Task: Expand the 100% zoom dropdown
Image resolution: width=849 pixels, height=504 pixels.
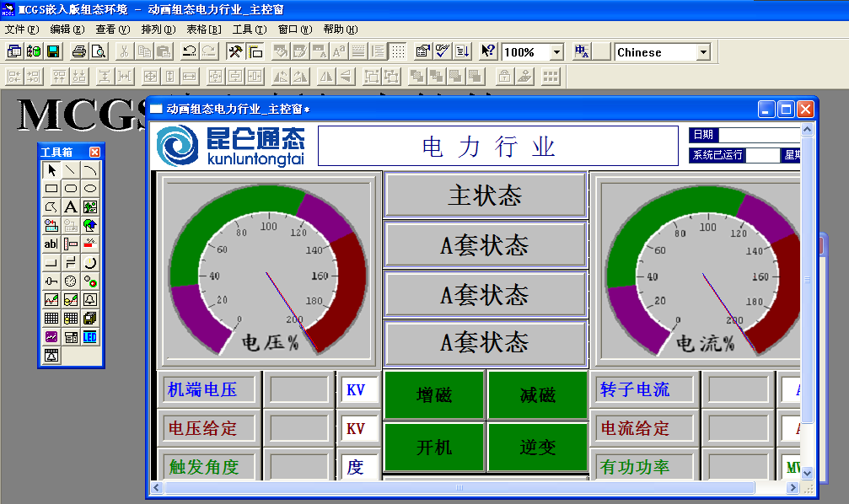Action: coord(556,52)
